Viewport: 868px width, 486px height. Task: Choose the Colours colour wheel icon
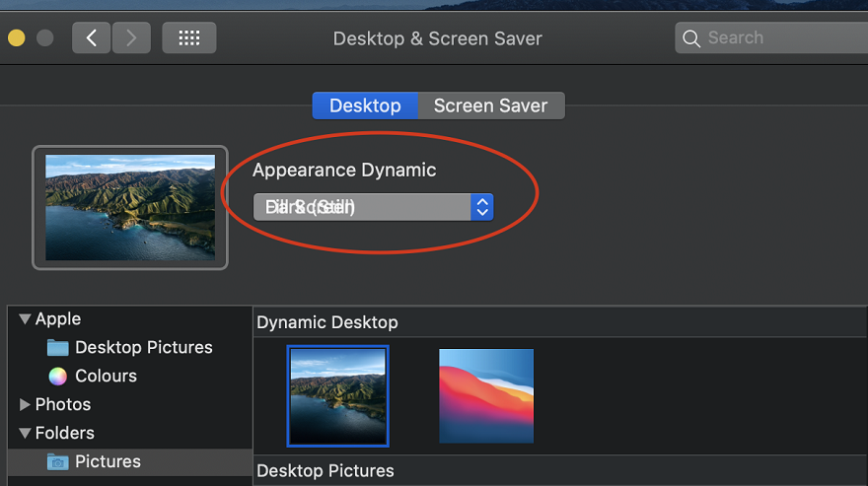click(58, 377)
